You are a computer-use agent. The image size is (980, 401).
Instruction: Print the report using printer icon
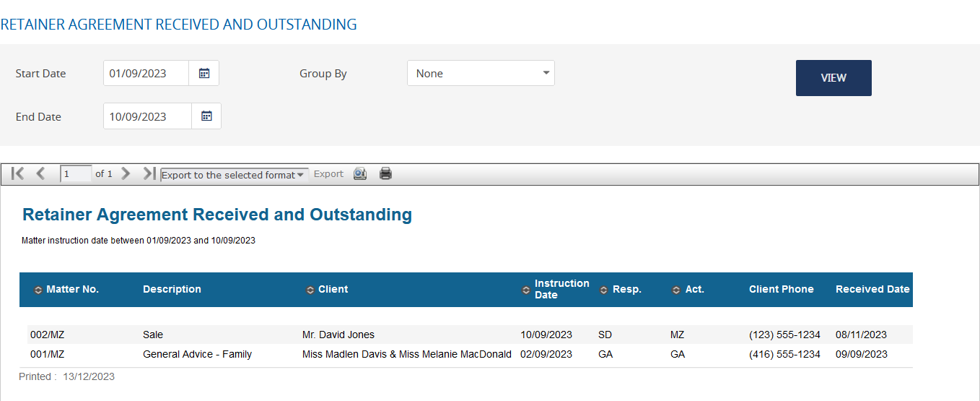coord(385,173)
